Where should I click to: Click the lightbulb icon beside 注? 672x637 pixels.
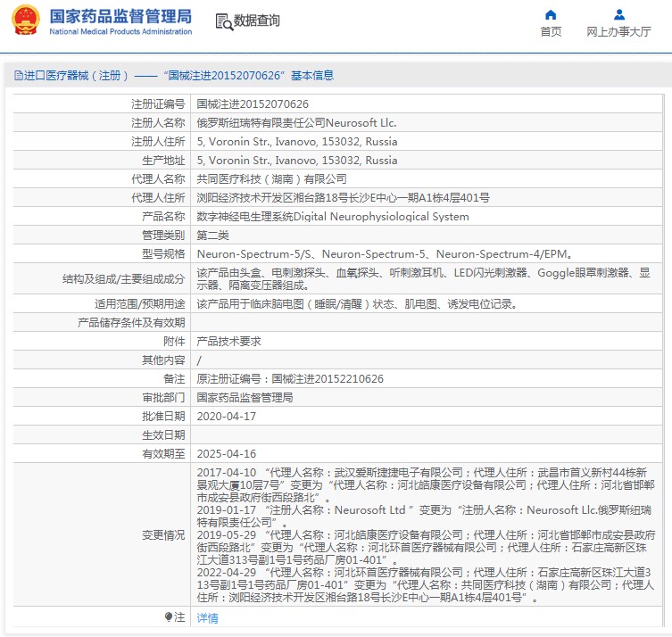(169, 616)
